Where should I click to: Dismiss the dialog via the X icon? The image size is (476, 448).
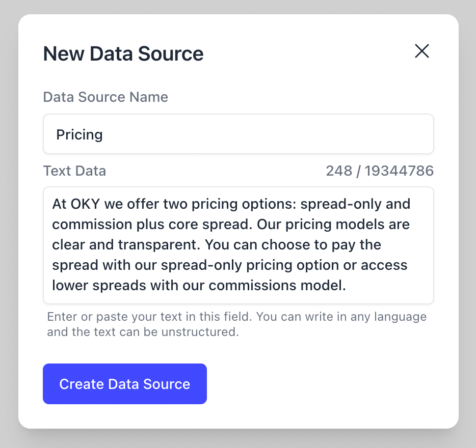[x=422, y=51]
